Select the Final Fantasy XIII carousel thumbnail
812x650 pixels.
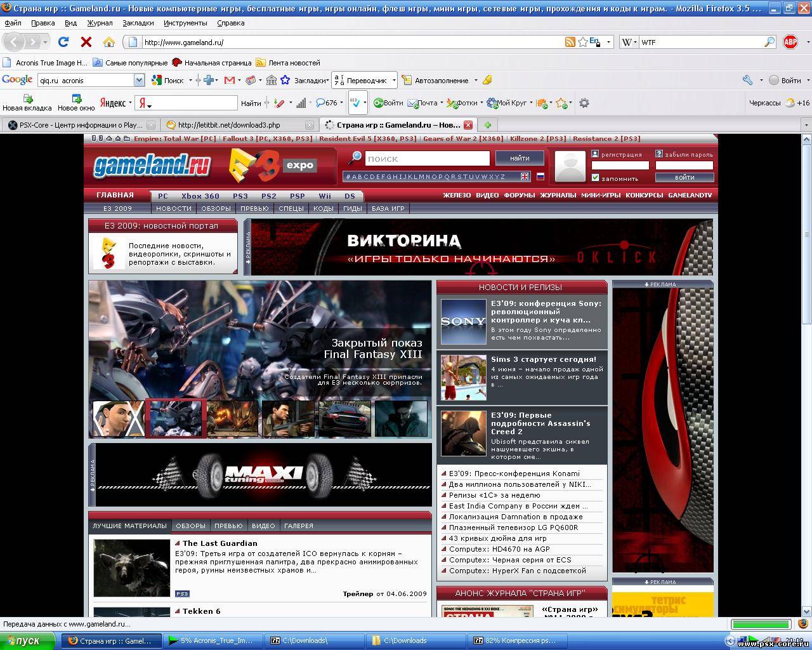point(176,418)
